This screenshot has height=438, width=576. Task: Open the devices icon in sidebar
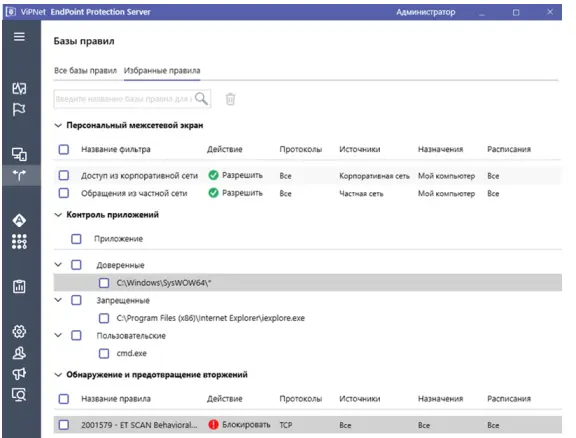click(x=19, y=154)
